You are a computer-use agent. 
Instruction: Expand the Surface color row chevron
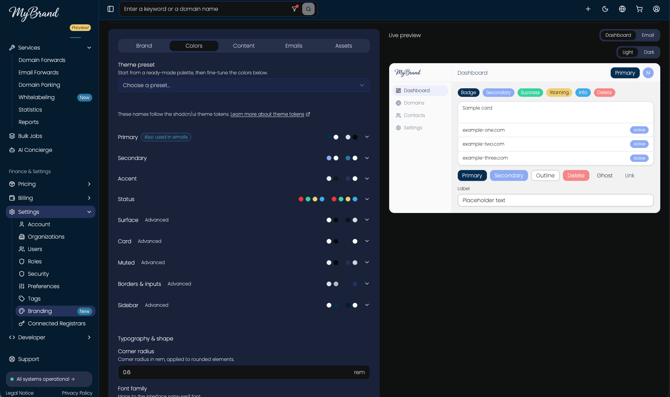pos(367,220)
